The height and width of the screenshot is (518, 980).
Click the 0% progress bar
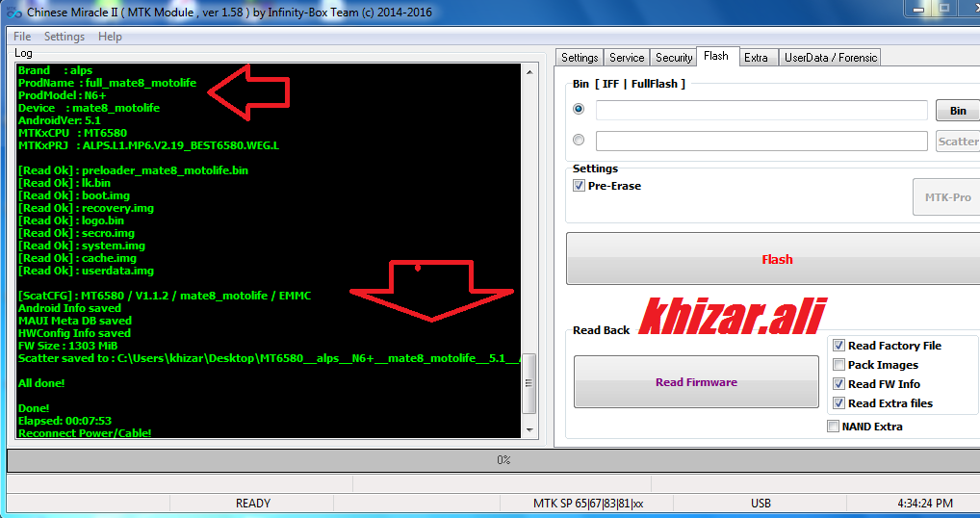pos(493,460)
